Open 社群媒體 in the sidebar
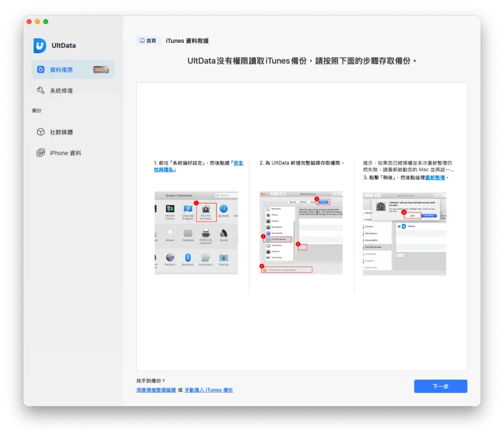Screen dimensions: 504x437 tap(73, 132)
